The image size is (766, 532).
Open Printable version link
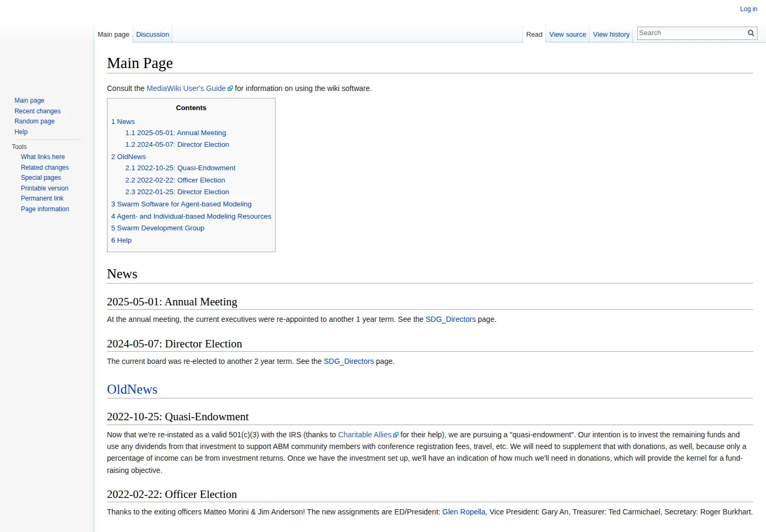pos(44,188)
